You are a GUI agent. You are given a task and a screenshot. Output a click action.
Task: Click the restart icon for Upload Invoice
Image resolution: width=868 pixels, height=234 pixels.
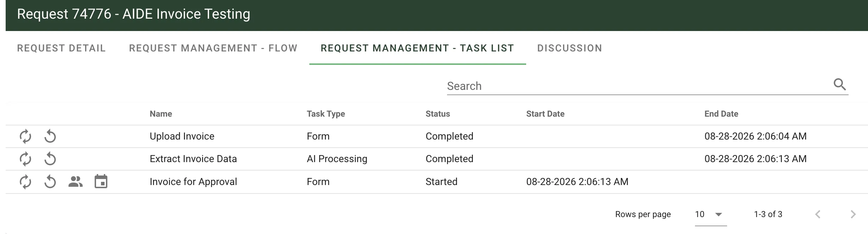pyautogui.click(x=50, y=136)
